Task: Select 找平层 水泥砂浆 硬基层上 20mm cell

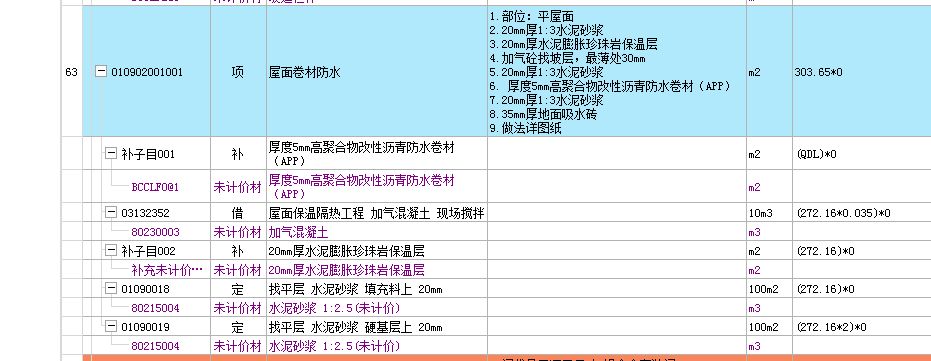Action: pyautogui.click(x=377, y=327)
